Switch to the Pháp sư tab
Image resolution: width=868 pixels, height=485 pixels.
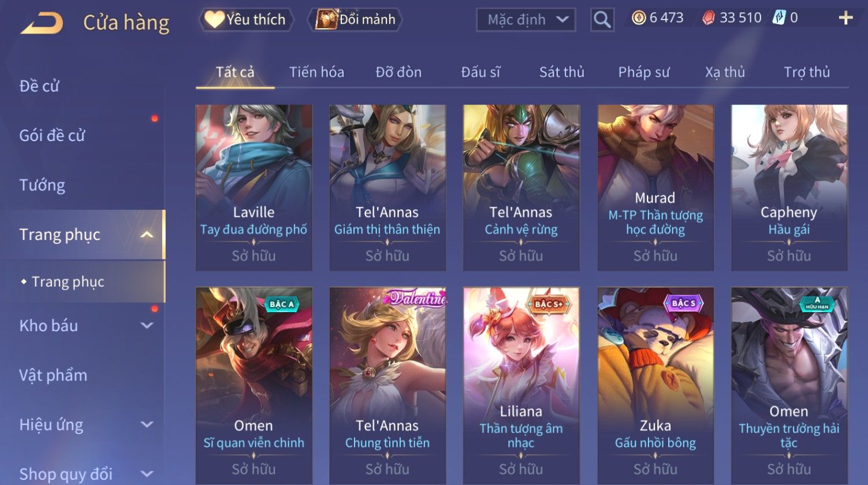[643, 72]
